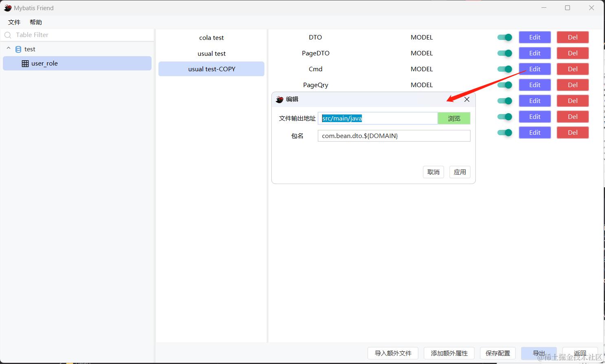Toggle the Cmd row switch
The width and height of the screenshot is (605, 364).
pyautogui.click(x=505, y=69)
